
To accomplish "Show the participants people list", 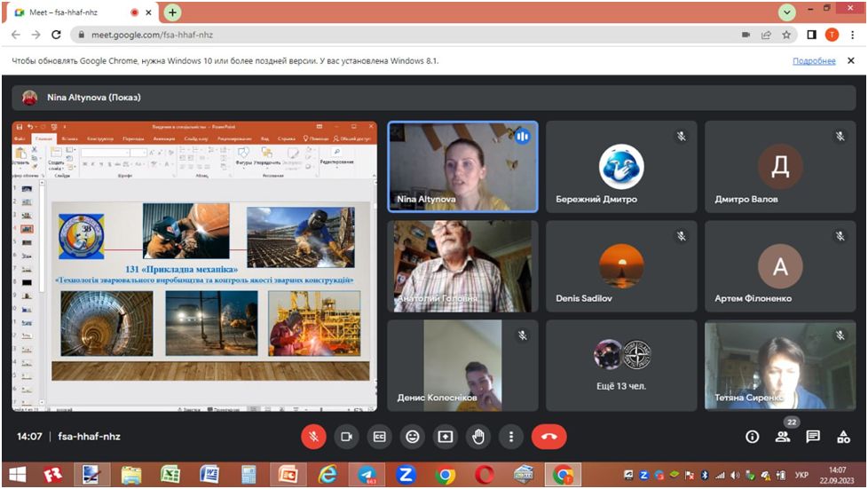I will click(x=783, y=437).
